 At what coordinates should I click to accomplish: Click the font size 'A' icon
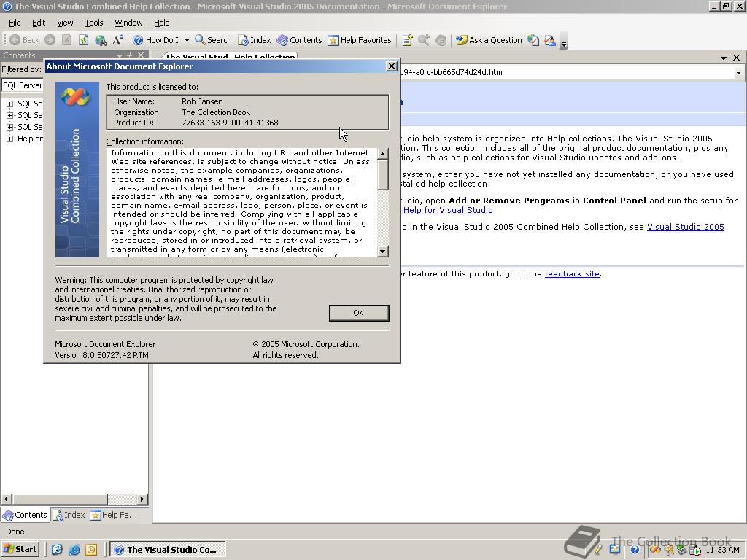click(117, 41)
